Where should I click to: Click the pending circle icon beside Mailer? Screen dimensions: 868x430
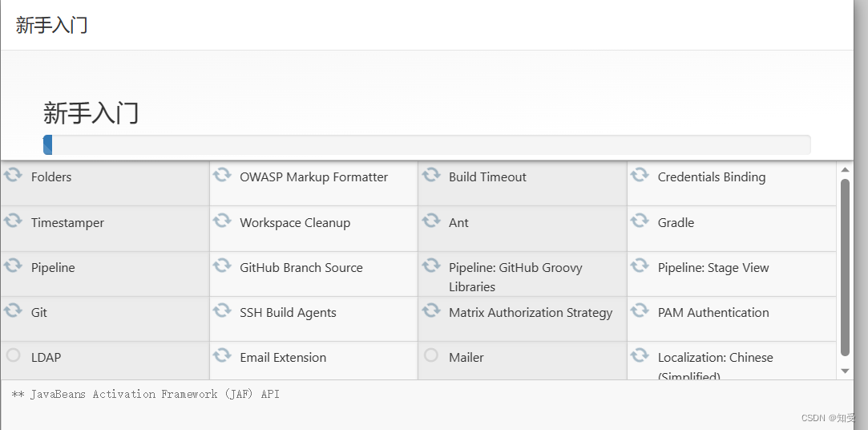point(431,355)
